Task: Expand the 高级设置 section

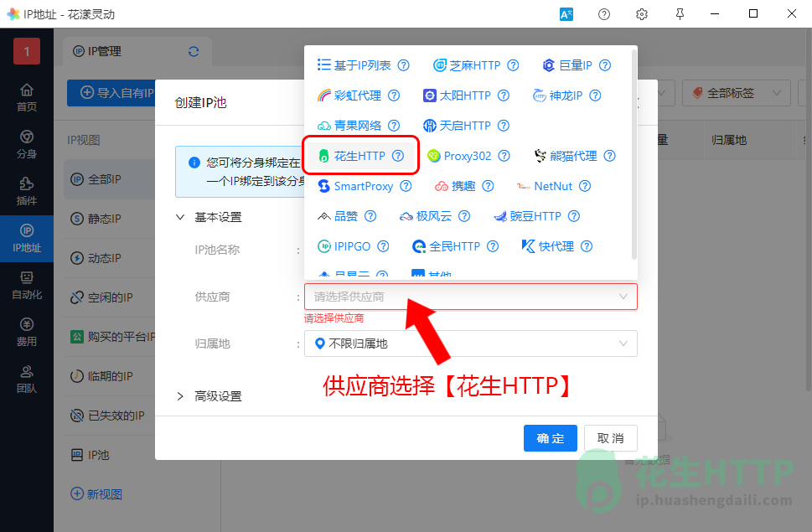Action: 209,396
